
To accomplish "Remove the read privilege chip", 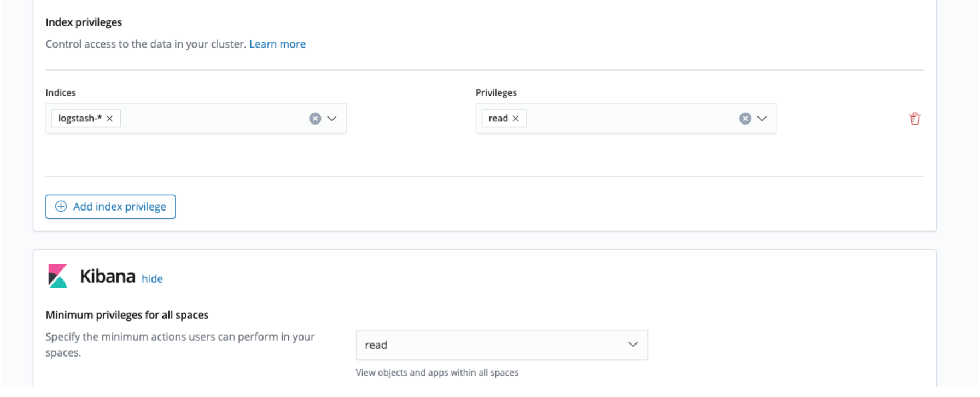I will pyautogui.click(x=516, y=119).
